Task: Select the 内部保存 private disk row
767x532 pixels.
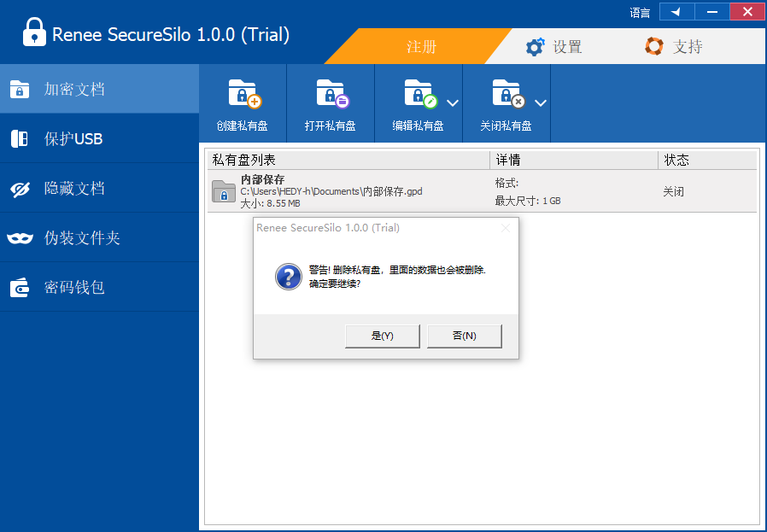Action: [482, 191]
